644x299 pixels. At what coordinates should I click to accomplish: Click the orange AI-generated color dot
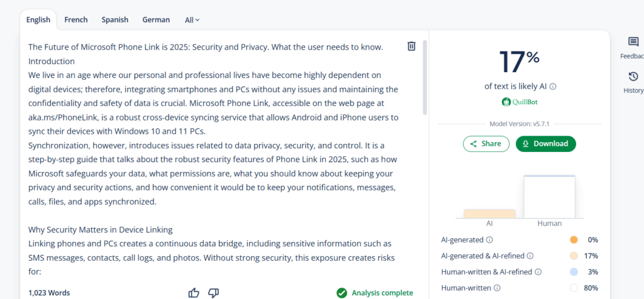coord(574,240)
